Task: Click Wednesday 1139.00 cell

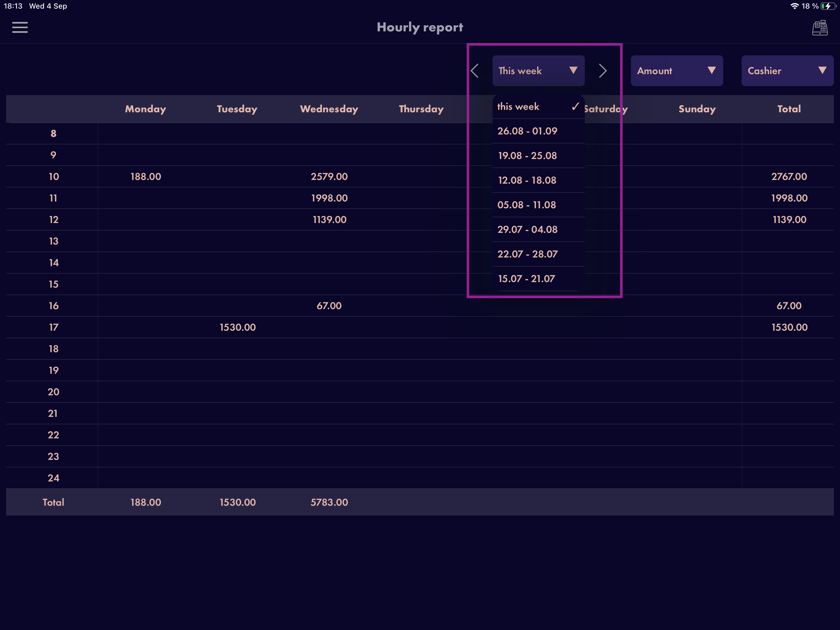Action: coord(329,220)
